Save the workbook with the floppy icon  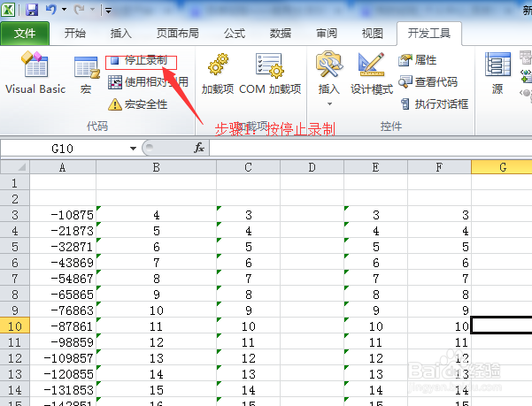pyautogui.click(x=32, y=10)
